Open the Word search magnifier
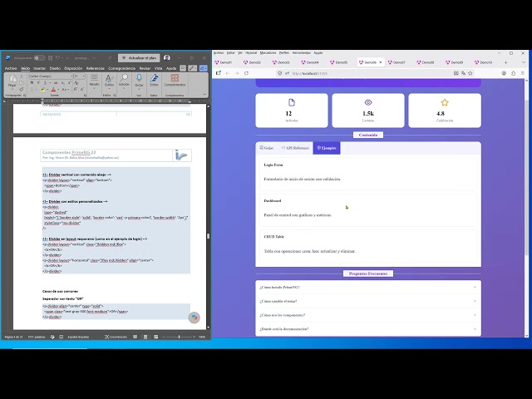The height and width of the screenshot is (399, 532). [x=110, y=58]
